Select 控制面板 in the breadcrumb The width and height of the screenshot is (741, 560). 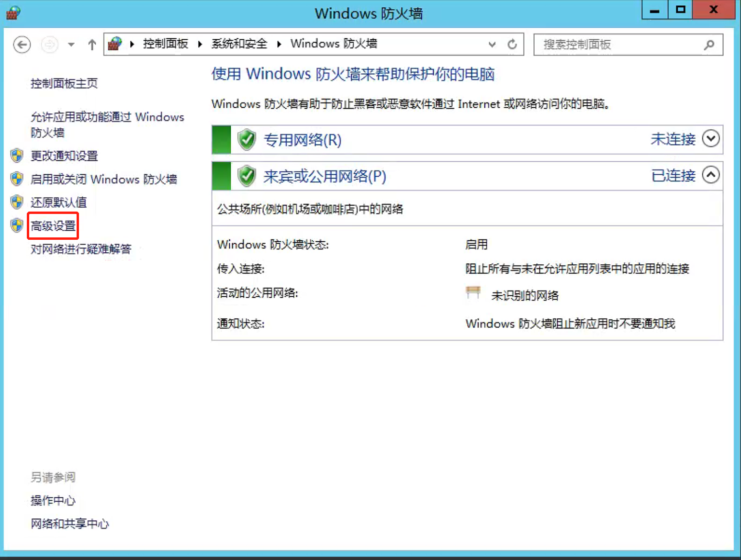tap(165, 43)
